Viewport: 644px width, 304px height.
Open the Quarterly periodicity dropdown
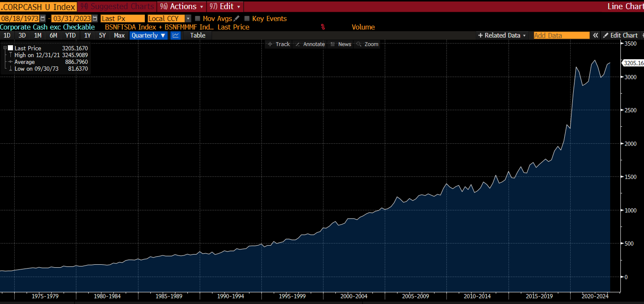tap(148, 35)
